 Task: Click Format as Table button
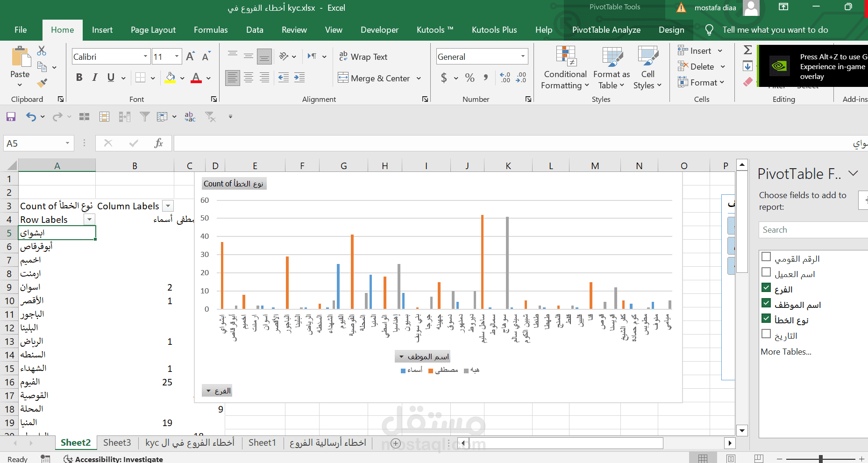tap(612, 68)
